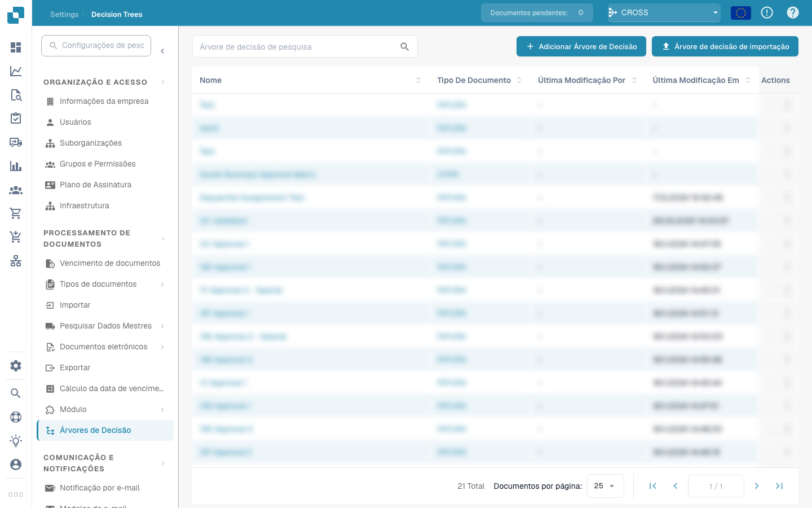The width and height of the screenshot is (812, 508).
Task: Open the line chart analytics icon
Action: pos(16,71)
